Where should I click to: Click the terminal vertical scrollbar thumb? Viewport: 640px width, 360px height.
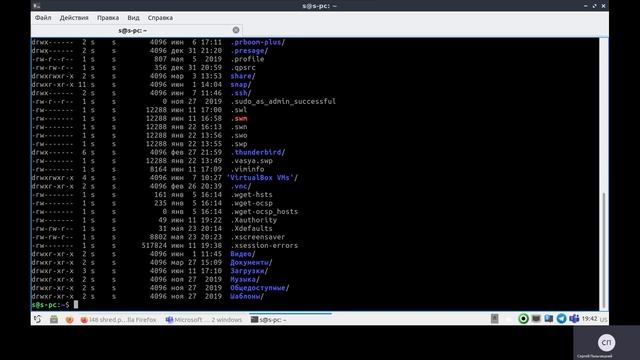click(x=603, y=251)
